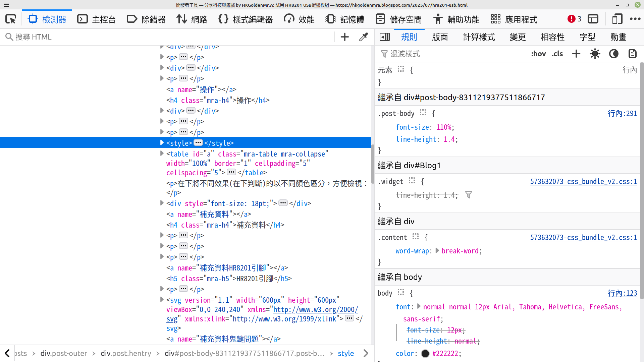The height and width of the screenshot is (362, 644).
Task: Expand the mra-table table node
Action: (162, 154)
